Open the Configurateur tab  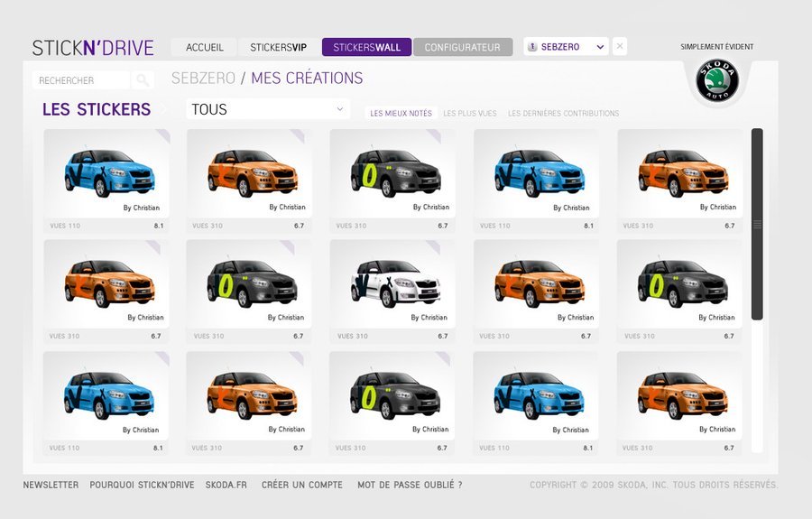pyautogui.click(x=462, y=47)
